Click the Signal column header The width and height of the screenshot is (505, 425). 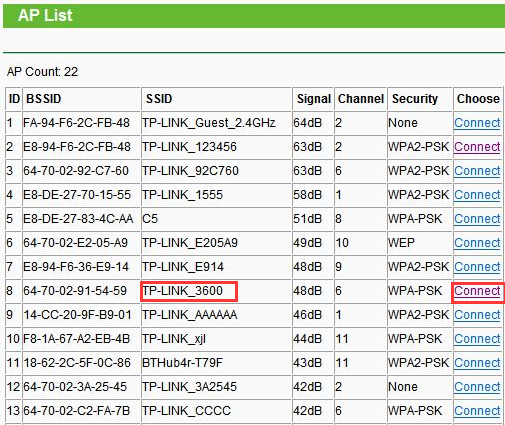coord(314,99)
